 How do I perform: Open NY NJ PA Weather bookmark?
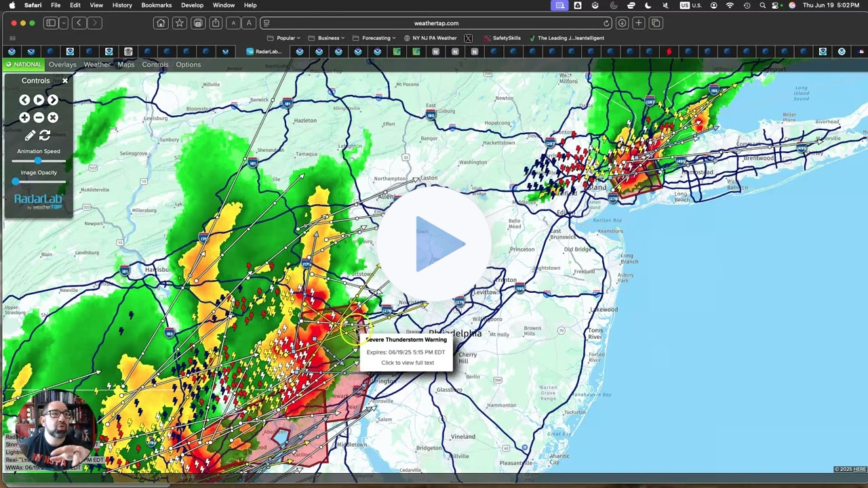pyautogui.click(x=430, y=38)
